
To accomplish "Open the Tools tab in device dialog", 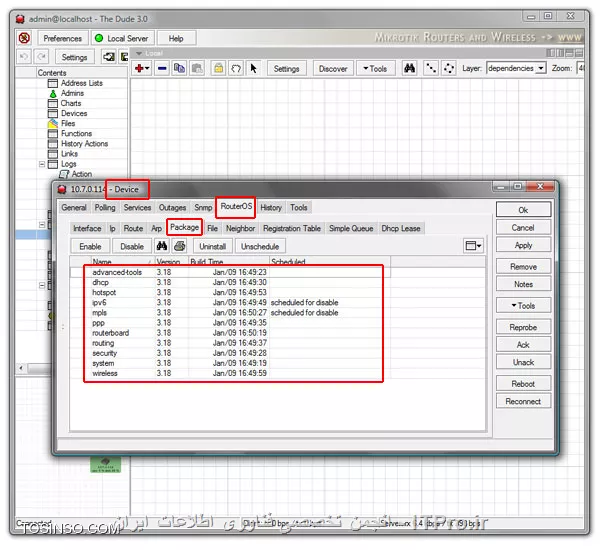I will click(x=298, y=207).
